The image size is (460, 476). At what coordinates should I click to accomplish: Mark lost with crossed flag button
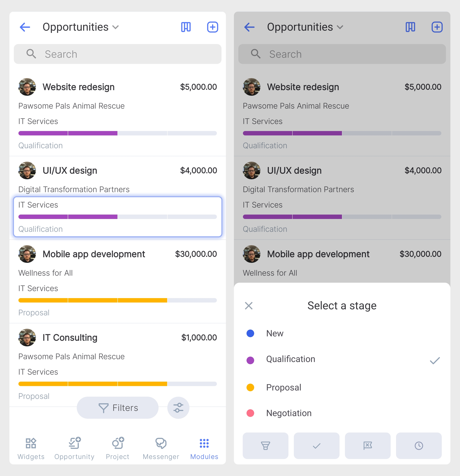[x=368, y=446]
